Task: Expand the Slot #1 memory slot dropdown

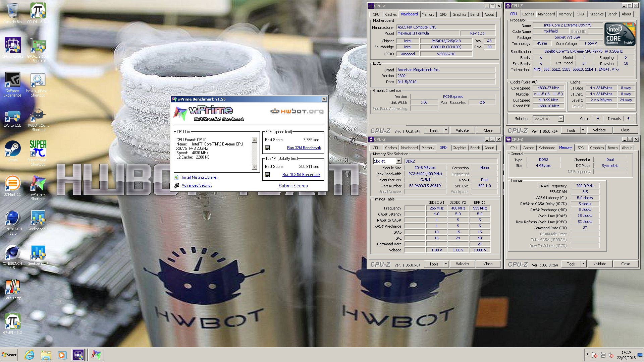Action: [x=398, y=161]
